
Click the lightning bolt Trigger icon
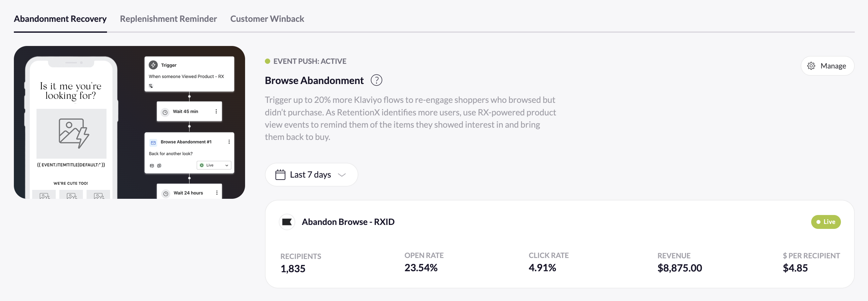(x=153, y=65)
